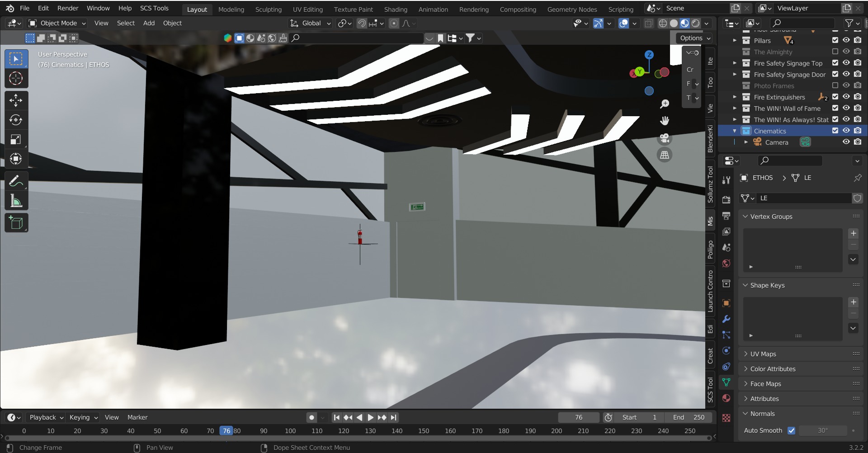Screen dimensions: 868x453
Task: Select the Annotate tool
Action: (16, 181)
